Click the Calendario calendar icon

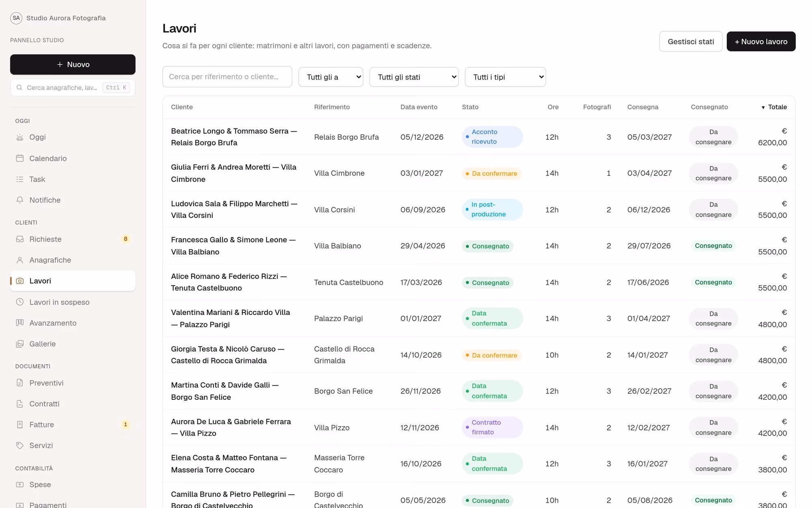coord(19,158)
